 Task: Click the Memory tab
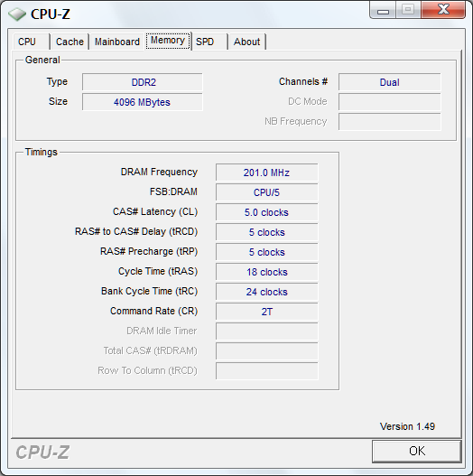168,41
